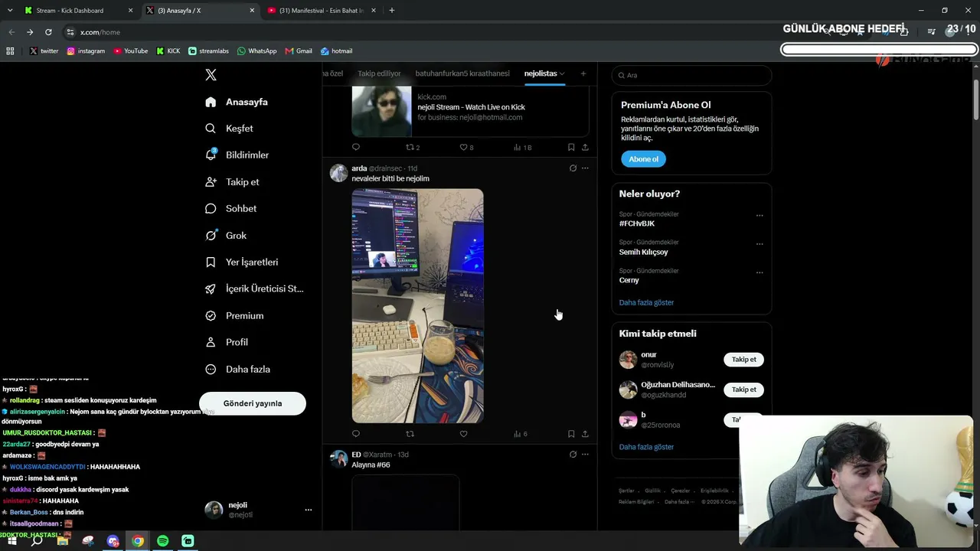The width and height of the screenshot is (980, 551).
Task: Click the Abone ol Premium button
Action: [643, 159]
